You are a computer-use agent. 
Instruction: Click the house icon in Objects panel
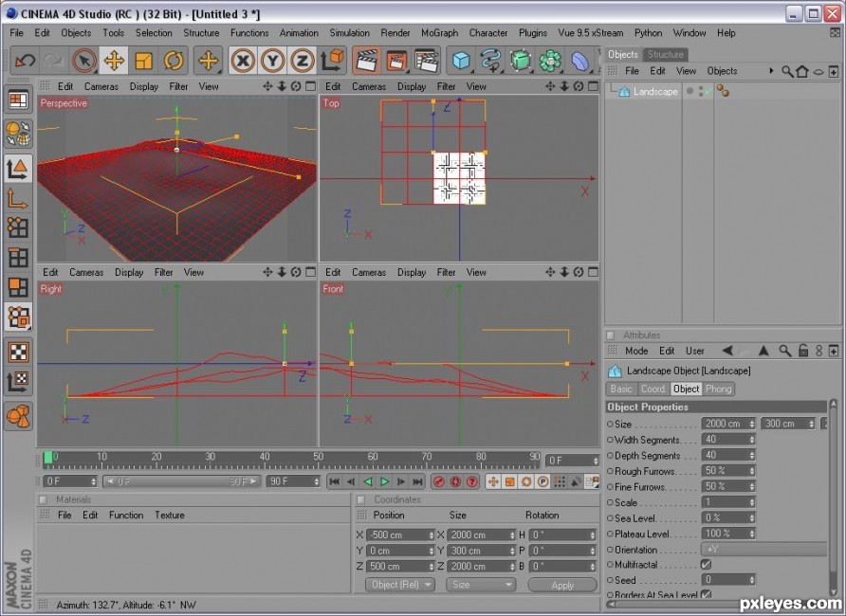pos(802,71)
